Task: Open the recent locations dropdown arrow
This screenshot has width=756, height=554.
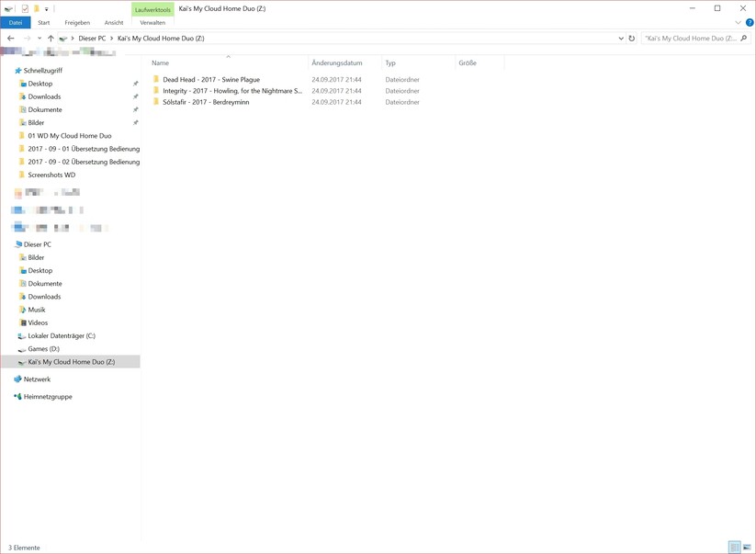Action: [x=39, y=39]
